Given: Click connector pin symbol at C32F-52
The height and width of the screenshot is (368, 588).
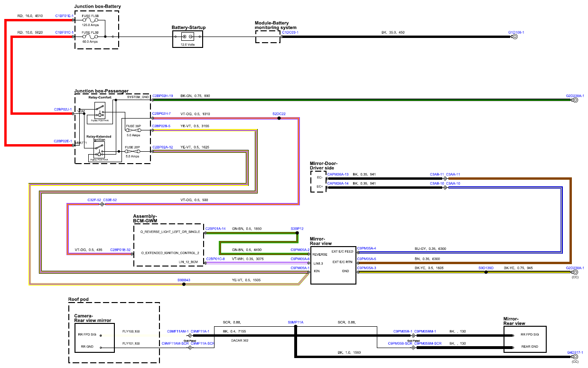Looking at the screenshot, I should click(x=103, y=204).
